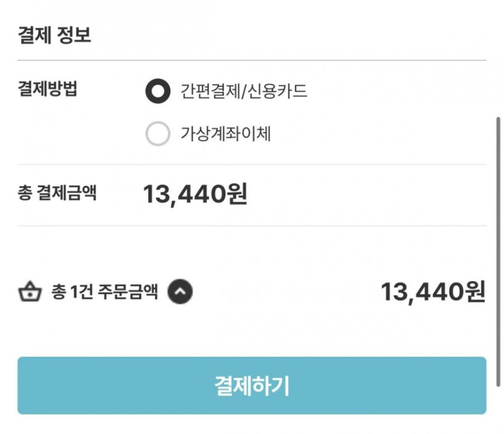Click the 결제 정보 section heading
This screenshot has height=434, width=504.
coord(54,34)
